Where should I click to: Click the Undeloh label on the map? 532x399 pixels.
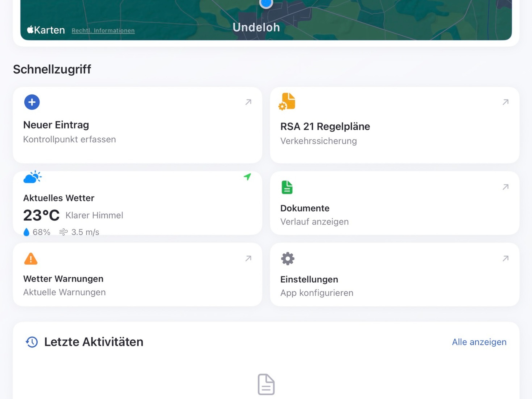pyautogui.click(x=256, y=27)
